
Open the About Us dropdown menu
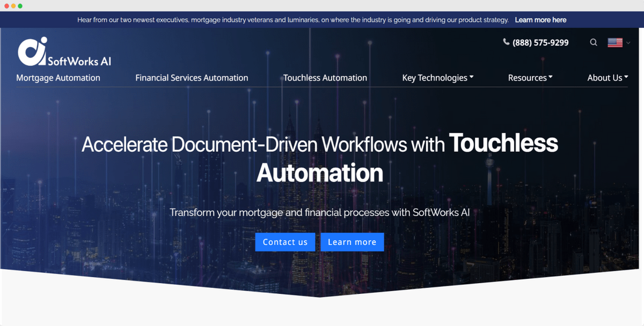(x=608, y=78)
